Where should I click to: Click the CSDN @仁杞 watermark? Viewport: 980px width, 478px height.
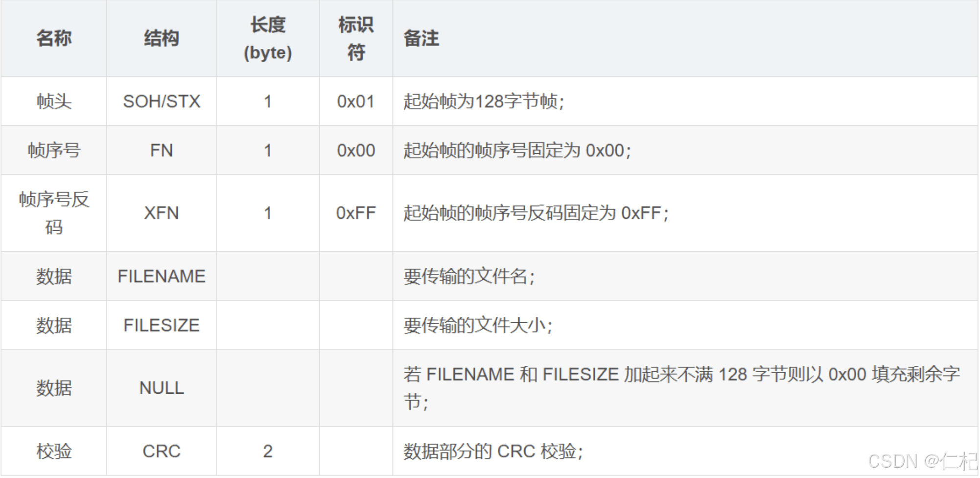click(922, 461)
